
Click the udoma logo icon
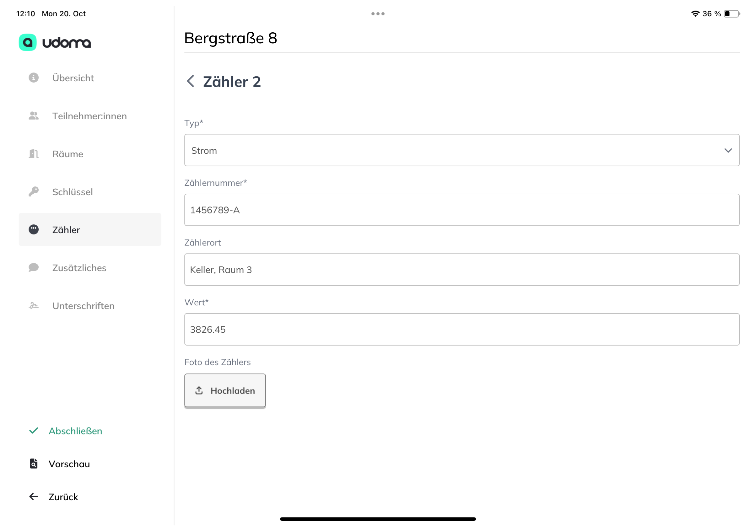28,42
